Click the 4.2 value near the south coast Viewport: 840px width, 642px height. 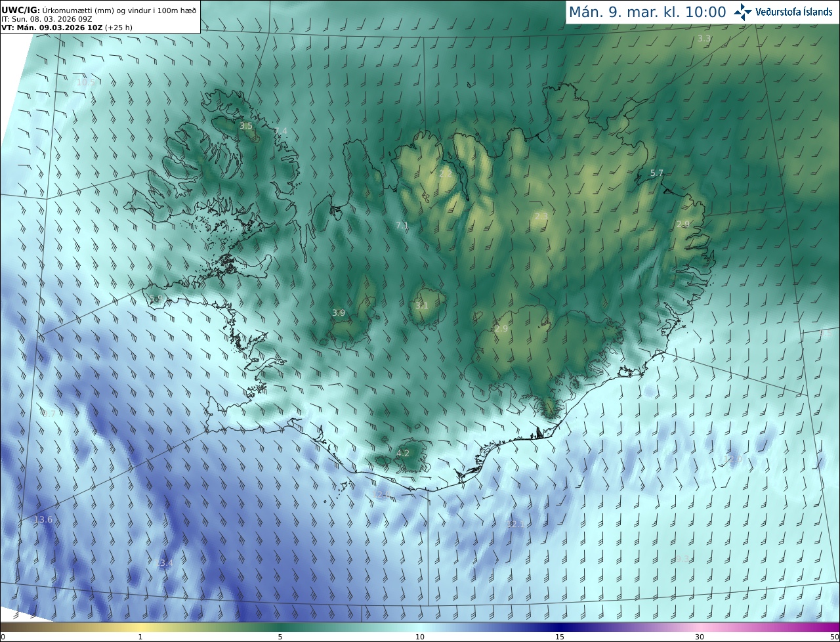tap(403, 454)
